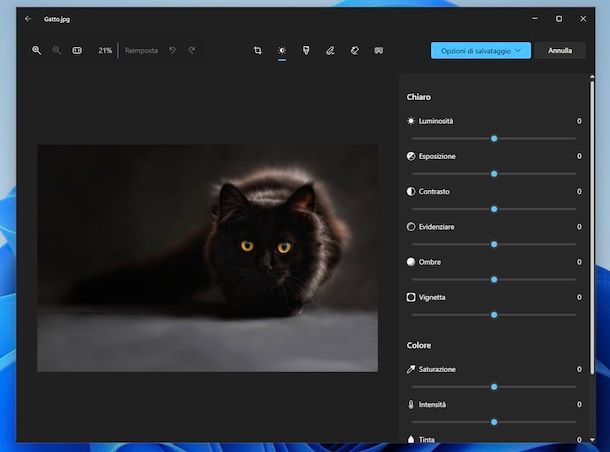The width and height of the screenshot is (610, 452).
Task: Click the Annulla button
Action: (560, 51)
